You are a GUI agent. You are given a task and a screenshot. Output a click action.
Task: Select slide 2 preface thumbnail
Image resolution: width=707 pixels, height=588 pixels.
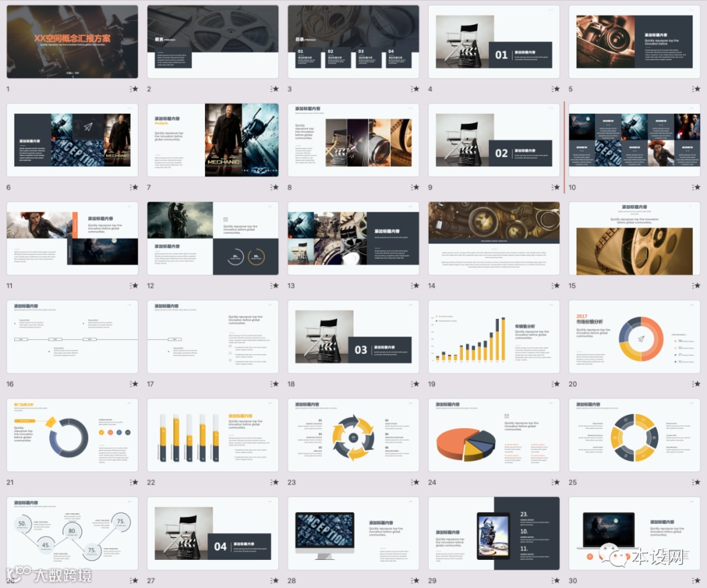pos(213,41)
